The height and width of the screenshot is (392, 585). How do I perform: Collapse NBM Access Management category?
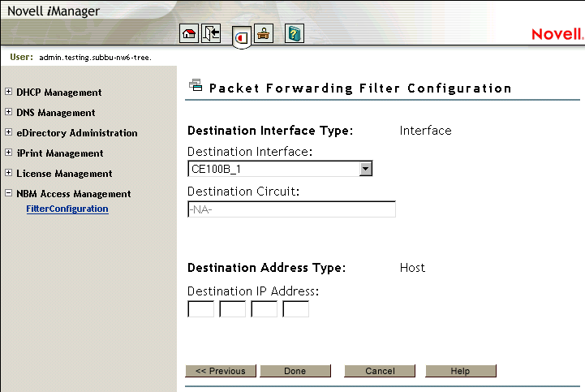pos(9,194)
